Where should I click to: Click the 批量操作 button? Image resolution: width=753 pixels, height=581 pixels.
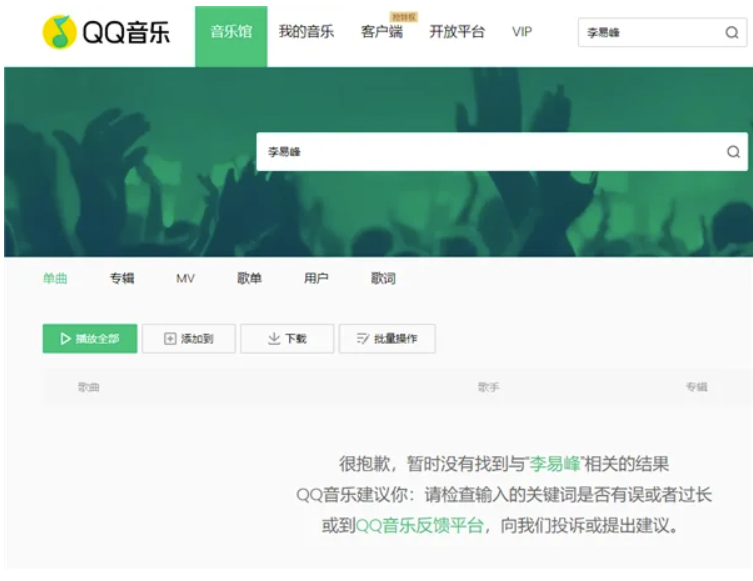coord(387,339)
